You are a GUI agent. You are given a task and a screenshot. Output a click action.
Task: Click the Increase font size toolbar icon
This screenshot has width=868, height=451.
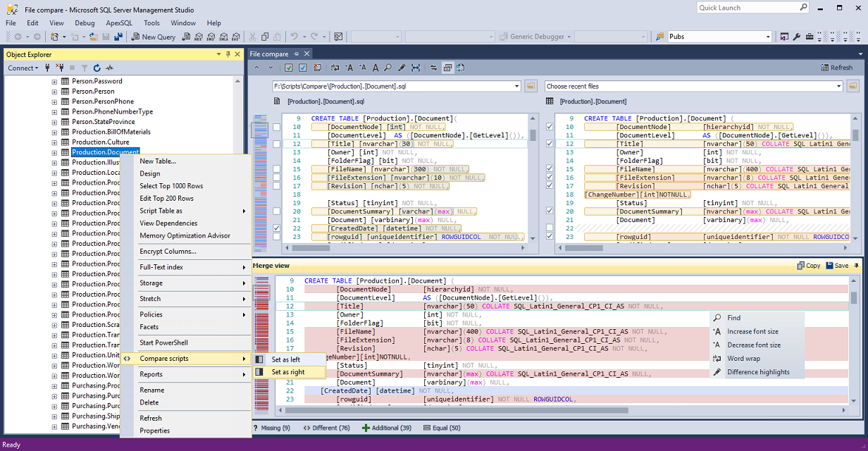click(349, 68)
